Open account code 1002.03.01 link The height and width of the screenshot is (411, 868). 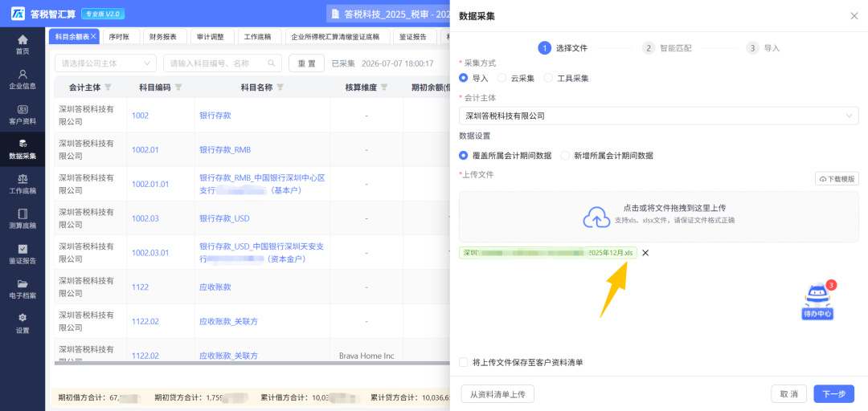(x=150, y=253)
